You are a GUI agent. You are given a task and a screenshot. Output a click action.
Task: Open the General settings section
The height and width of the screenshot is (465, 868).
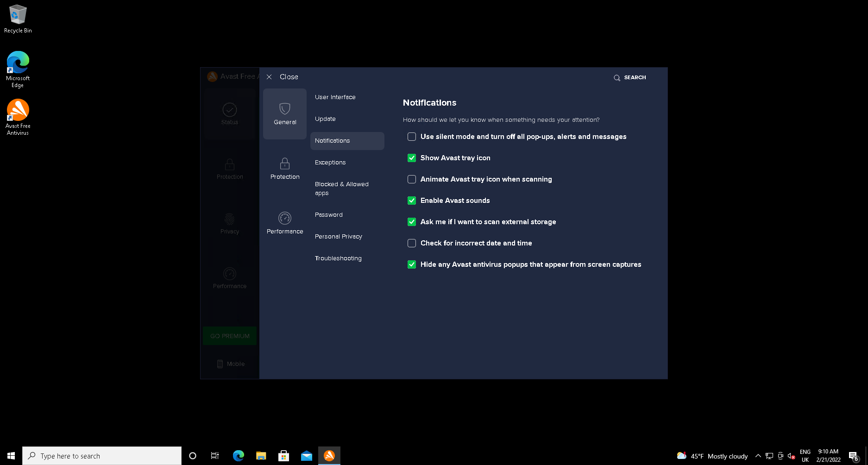click(x=285, y=114)
